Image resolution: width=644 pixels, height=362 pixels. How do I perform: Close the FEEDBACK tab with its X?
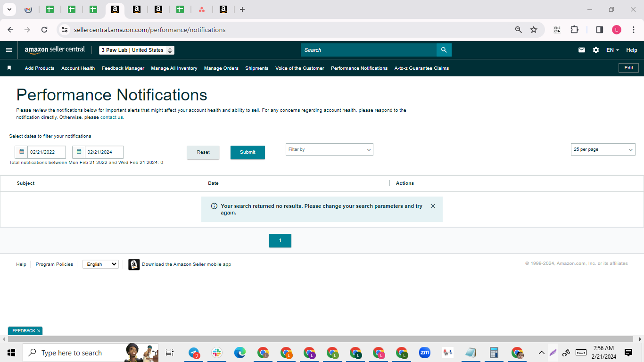(39, 331)
